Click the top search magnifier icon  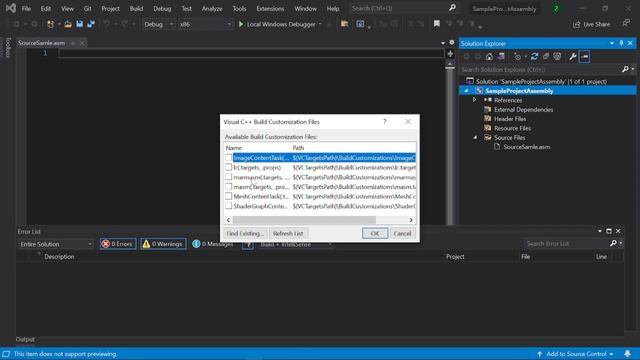tap(452, 8)
